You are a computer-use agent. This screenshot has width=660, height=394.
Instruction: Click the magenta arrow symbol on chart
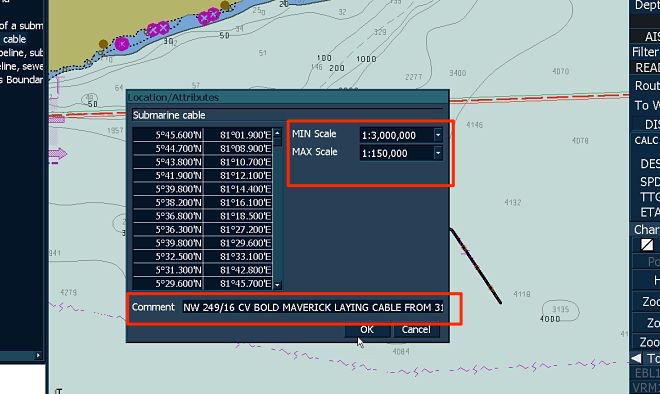click(58, 154)
